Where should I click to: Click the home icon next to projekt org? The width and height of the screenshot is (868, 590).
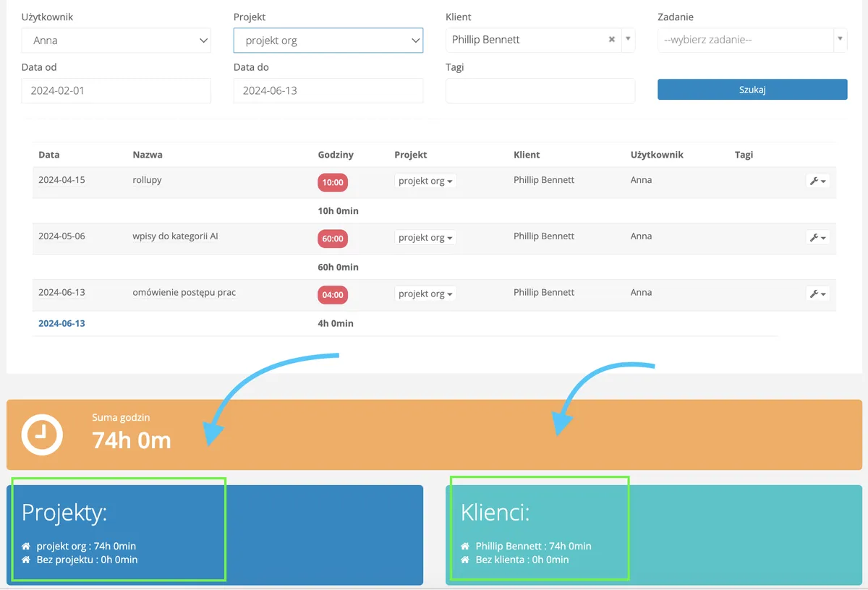27,547
